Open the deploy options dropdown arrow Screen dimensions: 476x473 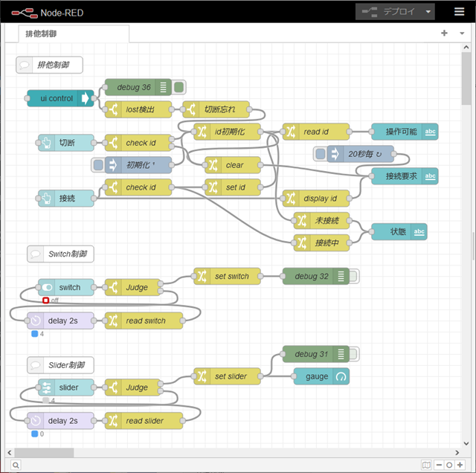[x=428, y=12]
